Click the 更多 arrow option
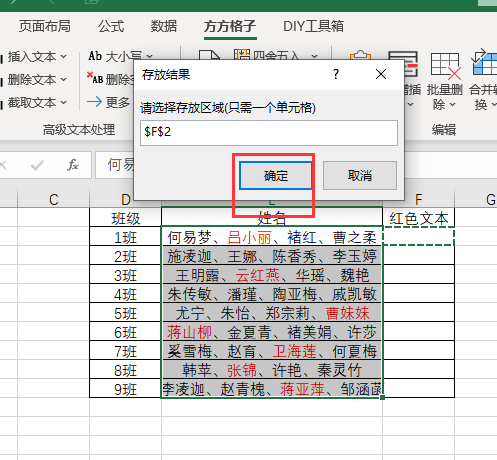This screenshot has width=497, height=460. 108,102
